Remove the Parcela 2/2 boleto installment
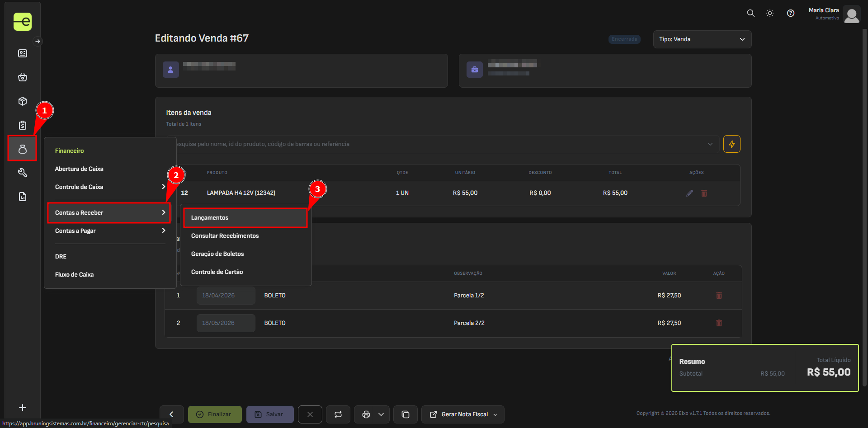 point(719,323)
